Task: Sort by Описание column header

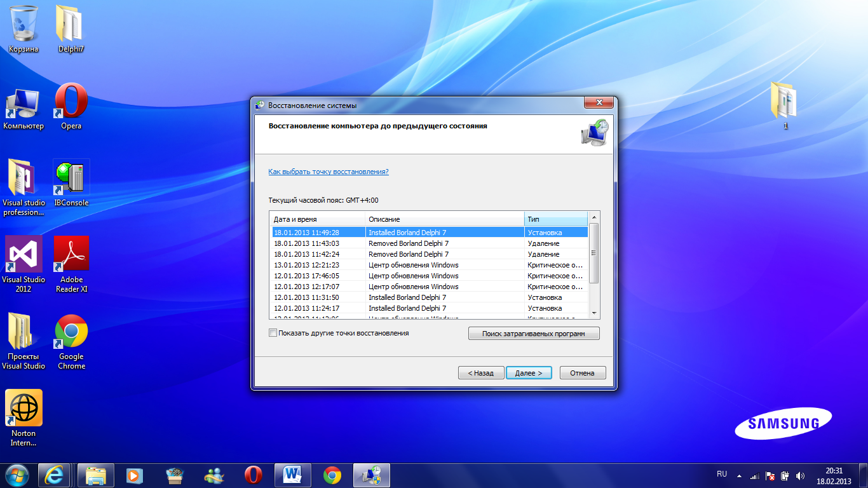Action: 445,219
